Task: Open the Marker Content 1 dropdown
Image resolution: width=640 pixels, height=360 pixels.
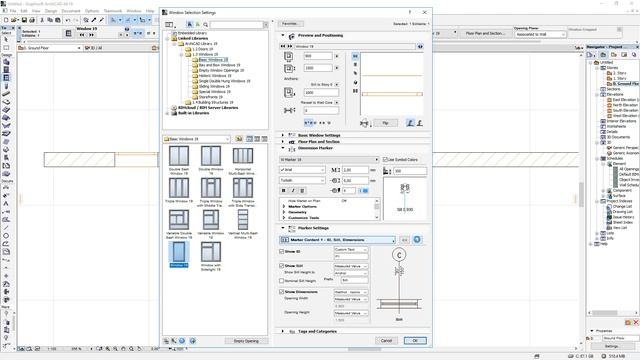Action: 338,240
